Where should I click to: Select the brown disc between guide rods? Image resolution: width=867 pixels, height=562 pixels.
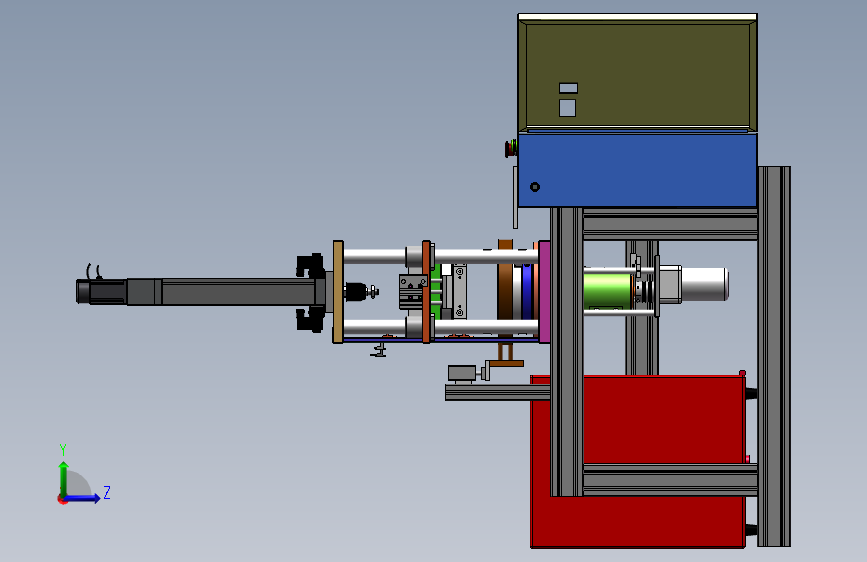click(x=505, y=292)
